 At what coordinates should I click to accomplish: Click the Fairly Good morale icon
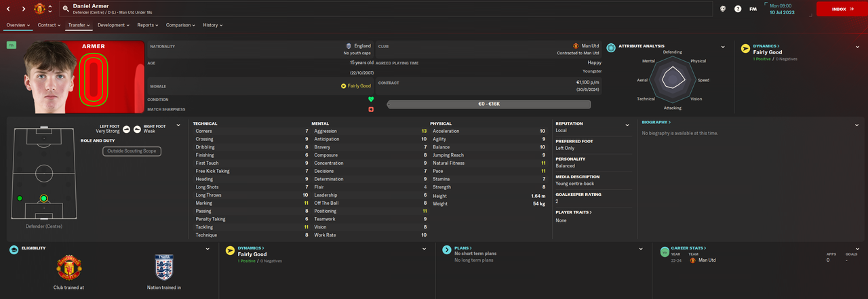click(x=344, y=86)
